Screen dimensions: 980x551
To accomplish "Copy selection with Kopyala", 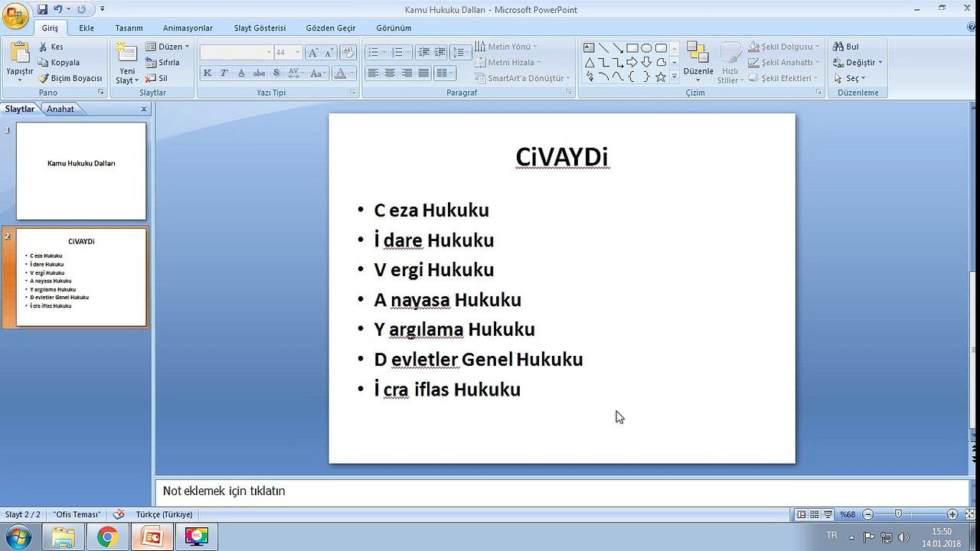I will point(59,63).
